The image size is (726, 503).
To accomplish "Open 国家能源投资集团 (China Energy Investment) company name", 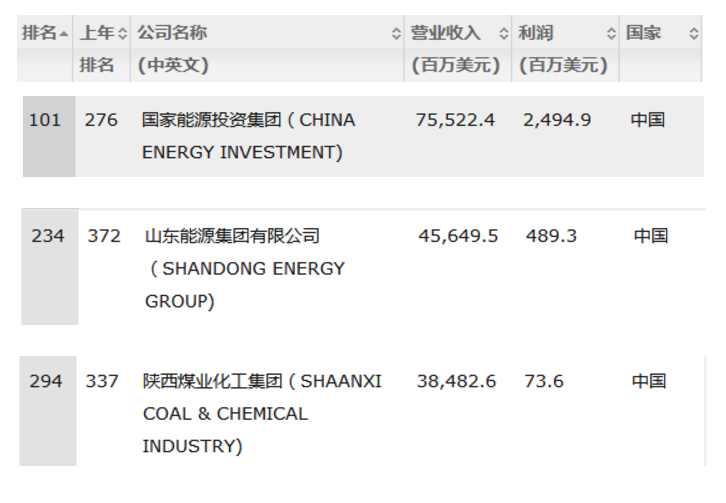I will 248,136.
